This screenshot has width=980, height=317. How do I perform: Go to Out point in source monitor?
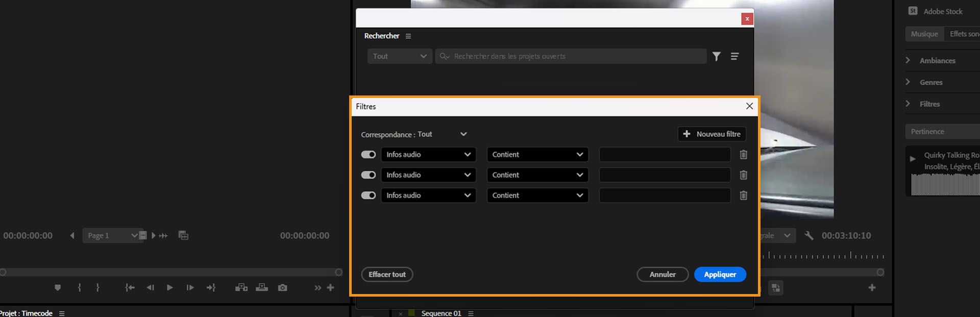211,288
